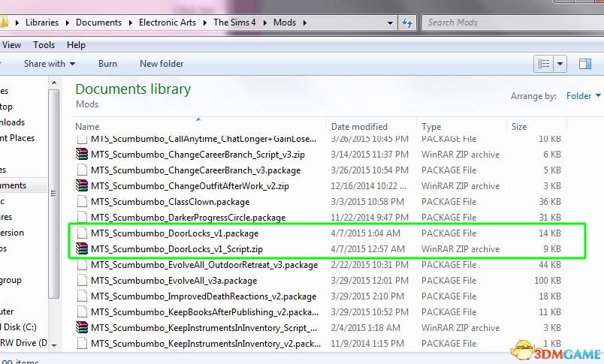Open the Arrange by Folder dropdown
The image size is (604, 364).
pos(583,96)
